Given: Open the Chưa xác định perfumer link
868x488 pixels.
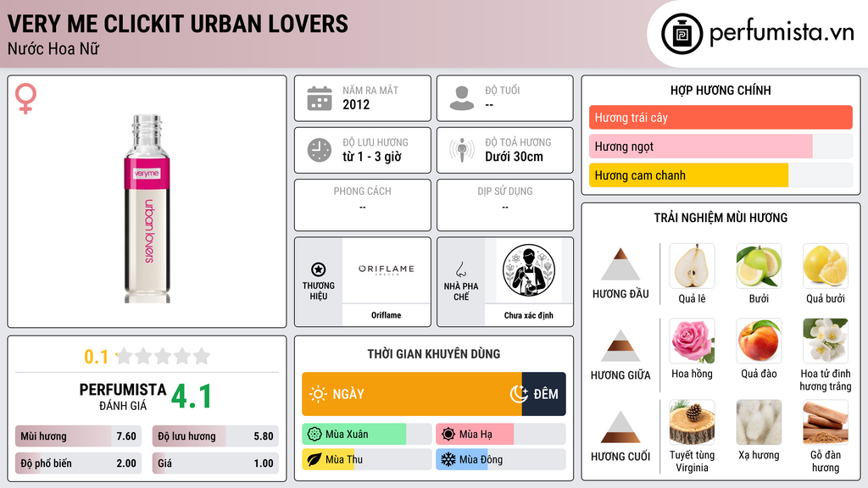Looking at the screenshot, I should [528, 315].
